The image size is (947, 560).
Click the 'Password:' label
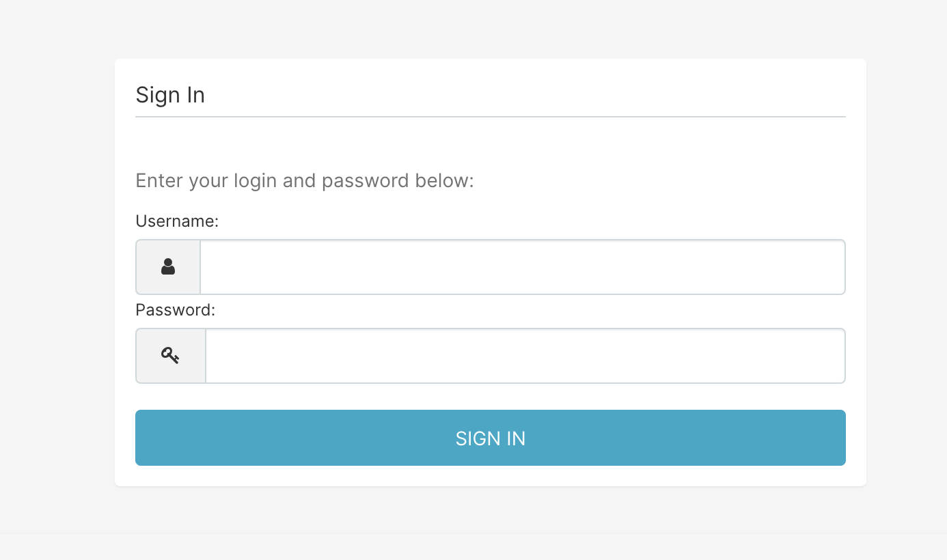click(174, 309)
